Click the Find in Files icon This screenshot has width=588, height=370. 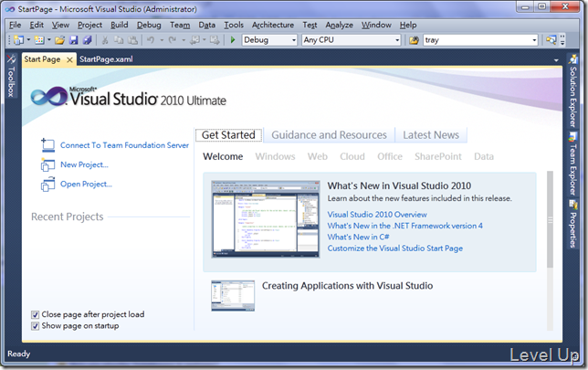click(x=414, y=40)
